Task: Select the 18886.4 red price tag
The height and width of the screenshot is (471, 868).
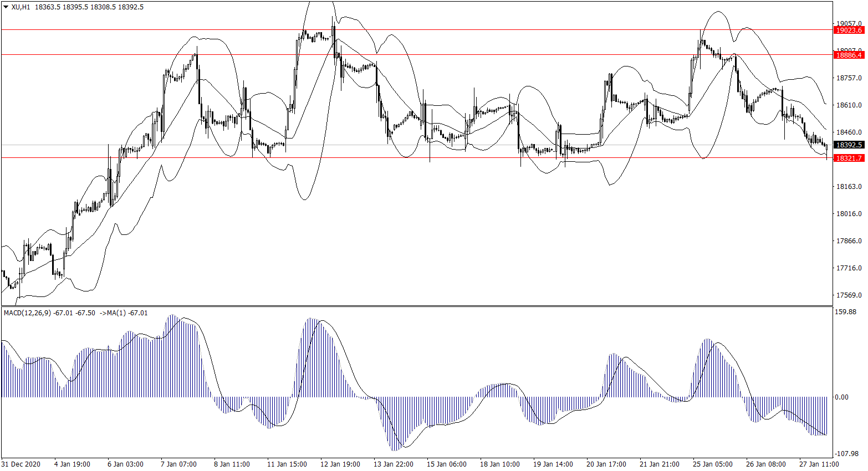Action: [x=849, y=55]
